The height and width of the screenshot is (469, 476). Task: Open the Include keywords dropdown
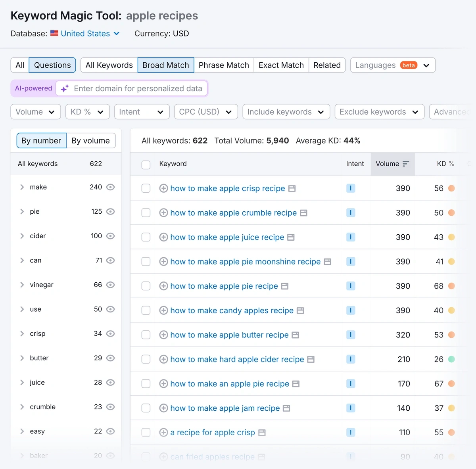coord(286,112)
